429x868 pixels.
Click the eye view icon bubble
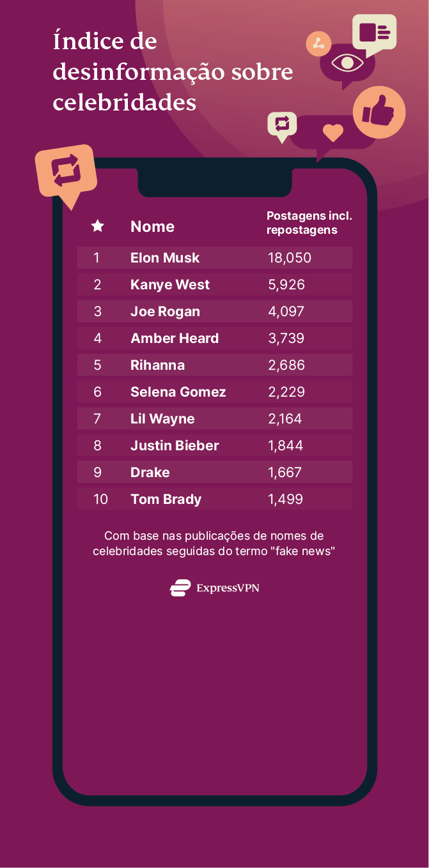coord(347,64)
